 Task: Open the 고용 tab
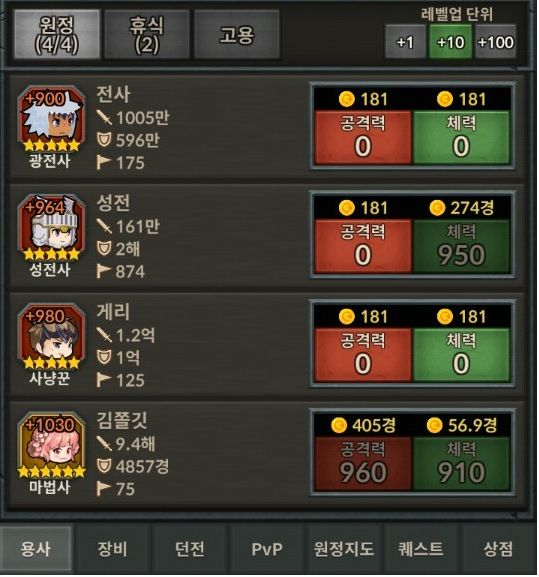click(x=237, y=35)
